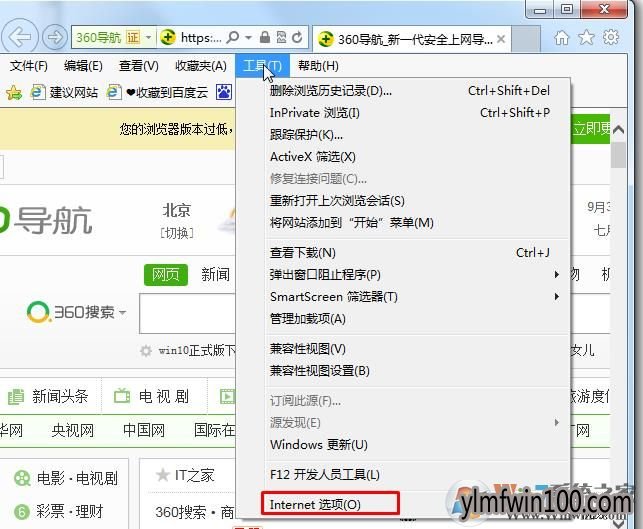Screen dimensions: 643x529
Task: Open the gear Tools icon
Action: 611,37
